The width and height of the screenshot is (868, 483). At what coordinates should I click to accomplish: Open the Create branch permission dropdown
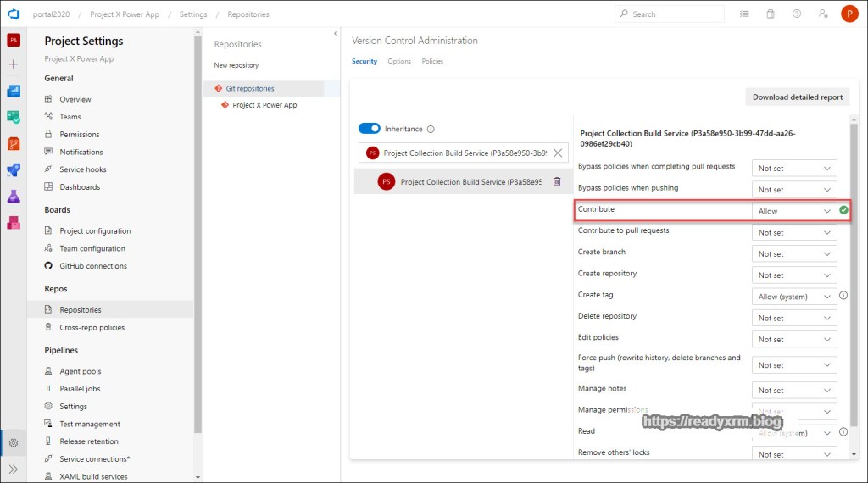pyautogui.click(x=793, y=253)
